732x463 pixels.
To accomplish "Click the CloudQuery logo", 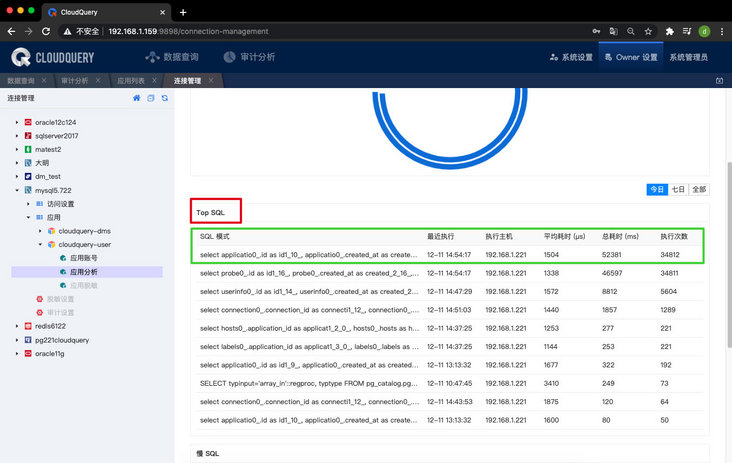I will [x=52, y=57].
